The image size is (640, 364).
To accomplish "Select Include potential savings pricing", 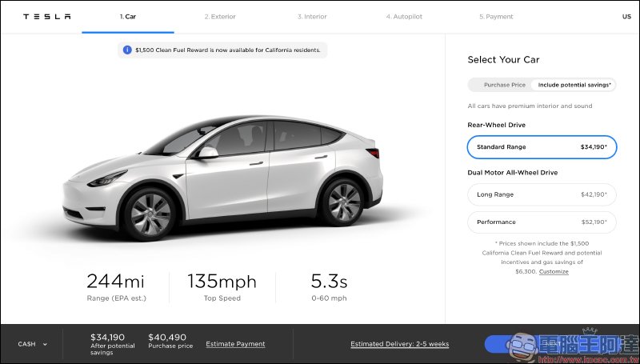I will tap(574, 85).
